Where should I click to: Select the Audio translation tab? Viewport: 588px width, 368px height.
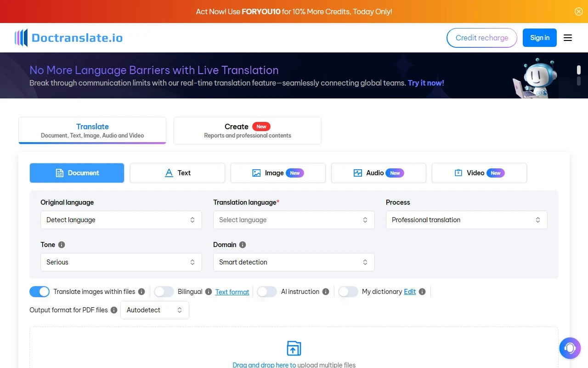click(379, 173)
